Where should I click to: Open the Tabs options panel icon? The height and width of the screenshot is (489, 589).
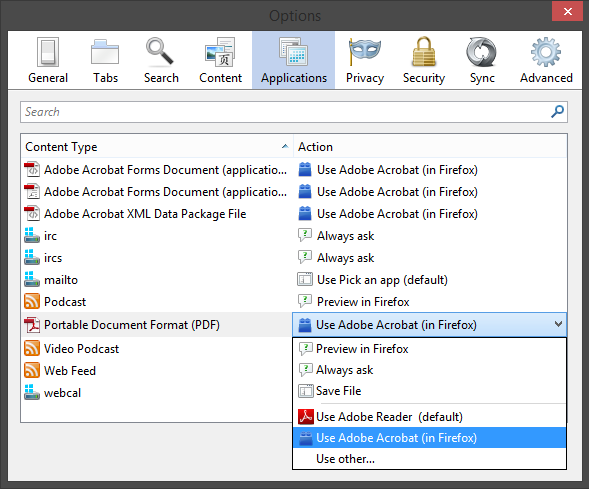pos(105,52)
